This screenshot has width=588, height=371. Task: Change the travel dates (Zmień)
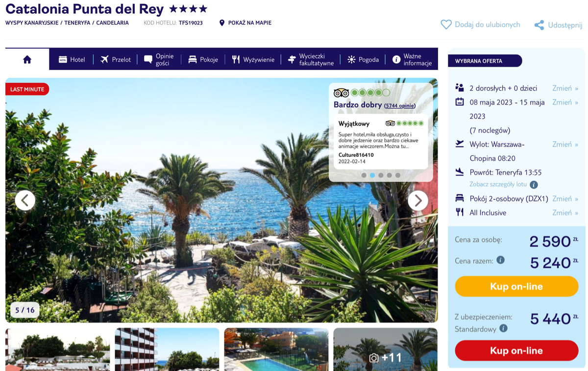pyautogui.click(x=565, y=102)
